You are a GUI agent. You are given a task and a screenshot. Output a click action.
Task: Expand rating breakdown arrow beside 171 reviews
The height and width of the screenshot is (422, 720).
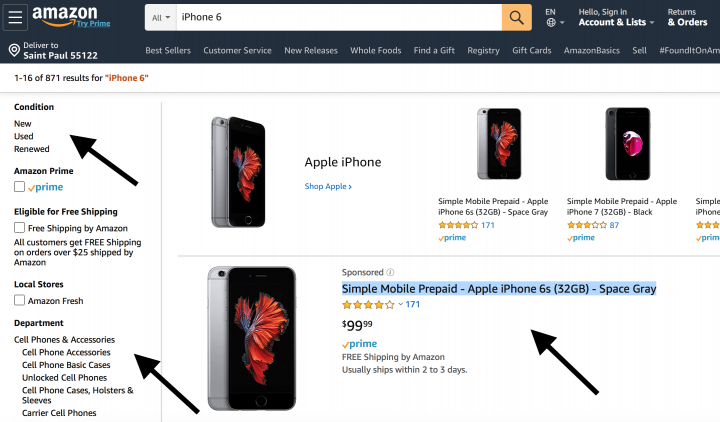click(x=401, y=305)
